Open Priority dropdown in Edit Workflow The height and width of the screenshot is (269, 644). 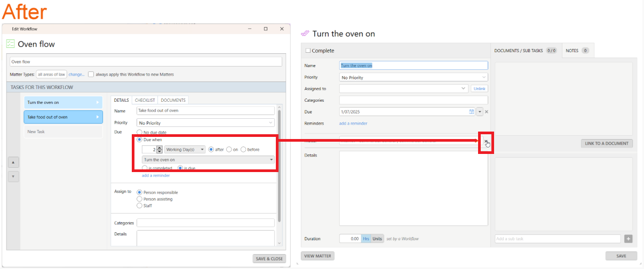[x=205, y=123]
